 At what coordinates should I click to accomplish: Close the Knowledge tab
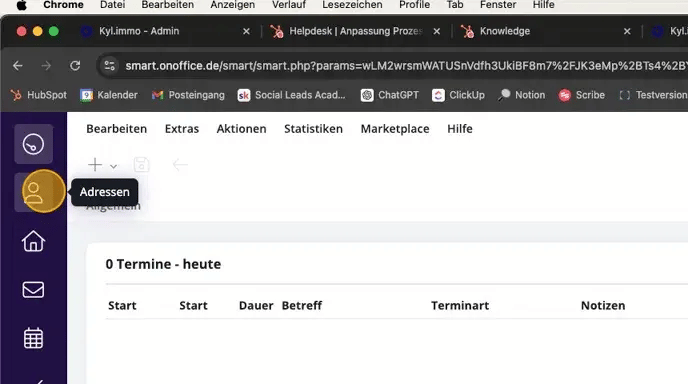(x=627, y=32)
